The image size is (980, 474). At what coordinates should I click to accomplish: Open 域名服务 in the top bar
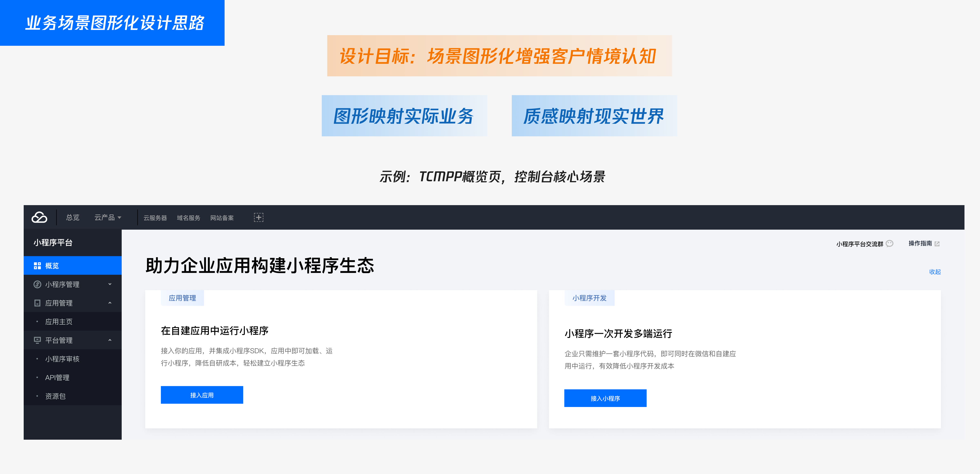pos(188,218)
